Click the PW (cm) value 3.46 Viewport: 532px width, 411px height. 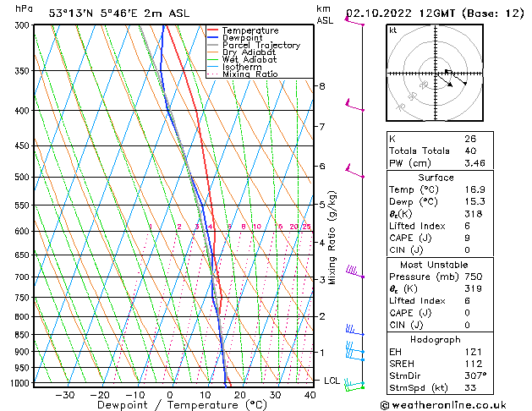tap(474, 163)
